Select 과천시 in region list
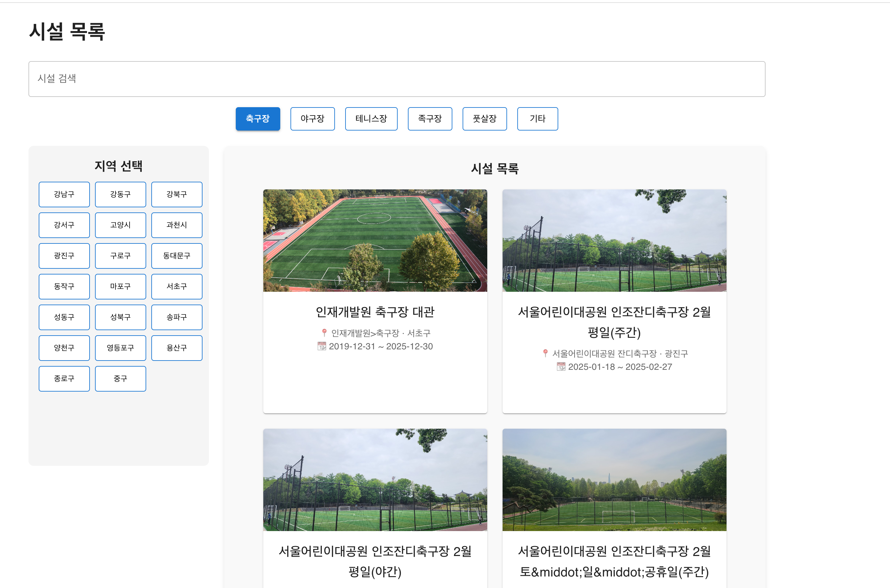Screen dimensions: 890x588 coord(177,225)
